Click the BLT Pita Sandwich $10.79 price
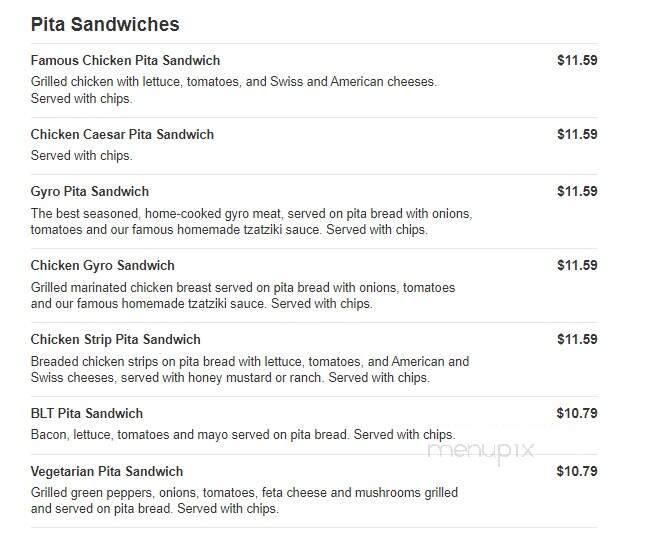The image size is (660, 533). [577, 413]
